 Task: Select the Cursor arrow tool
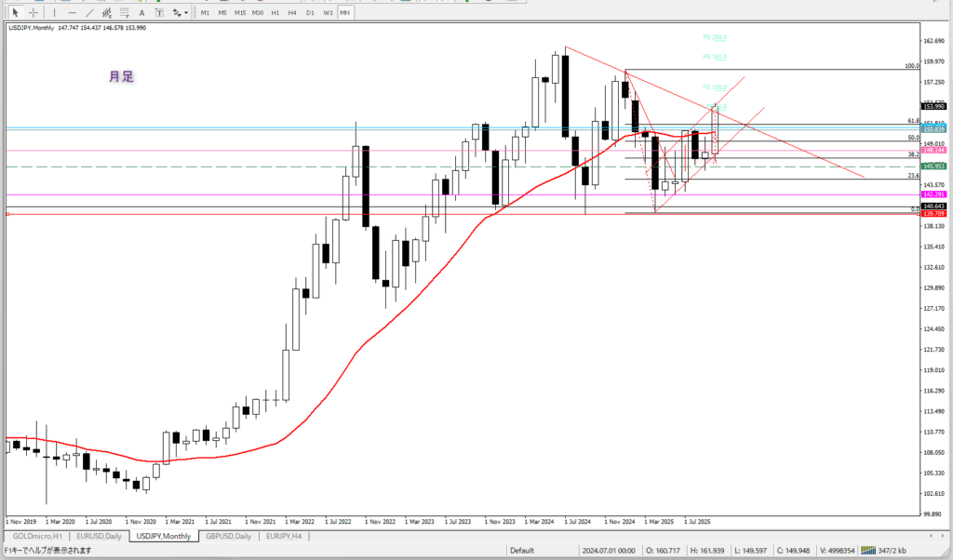click(15, 12)
